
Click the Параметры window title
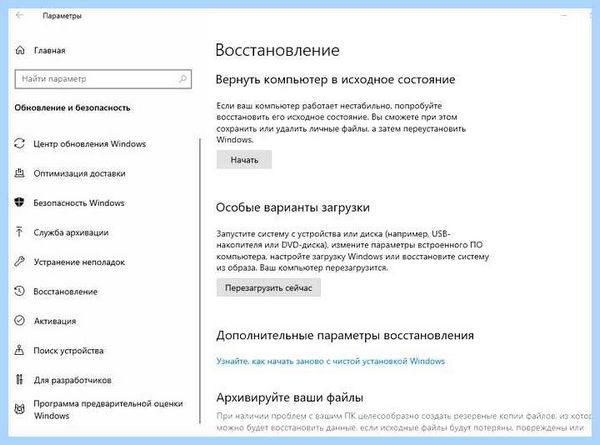[62, 16]
